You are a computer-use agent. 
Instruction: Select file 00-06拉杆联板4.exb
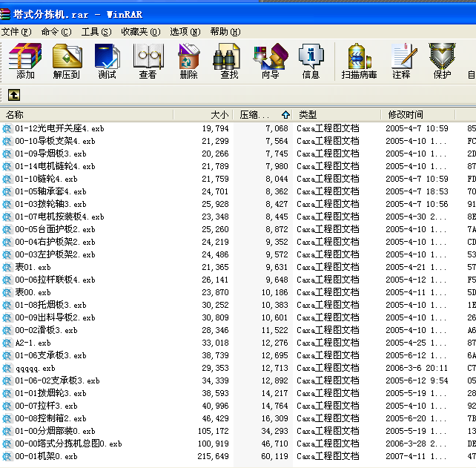55,280
